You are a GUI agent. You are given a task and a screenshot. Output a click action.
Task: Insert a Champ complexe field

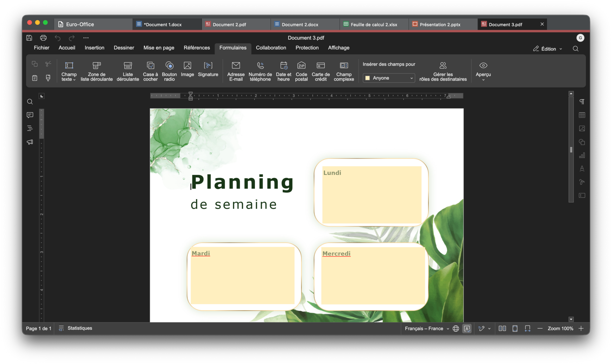click(x=344, y=71)
